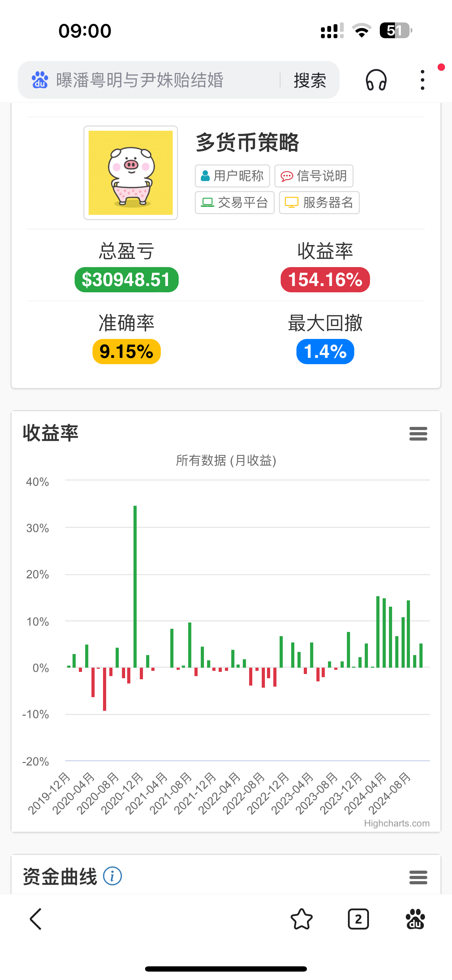Tap the pig avatar thumbnail
452x980 pixels.
pyautogui.click(x=130, y=173)
